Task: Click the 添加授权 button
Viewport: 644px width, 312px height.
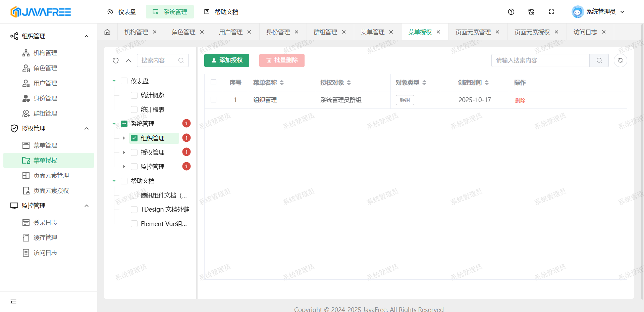Action: (227, 60)
